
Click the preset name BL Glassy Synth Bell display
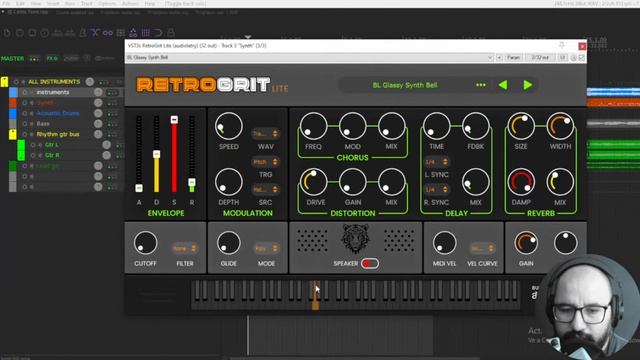[x=405, y=85]
